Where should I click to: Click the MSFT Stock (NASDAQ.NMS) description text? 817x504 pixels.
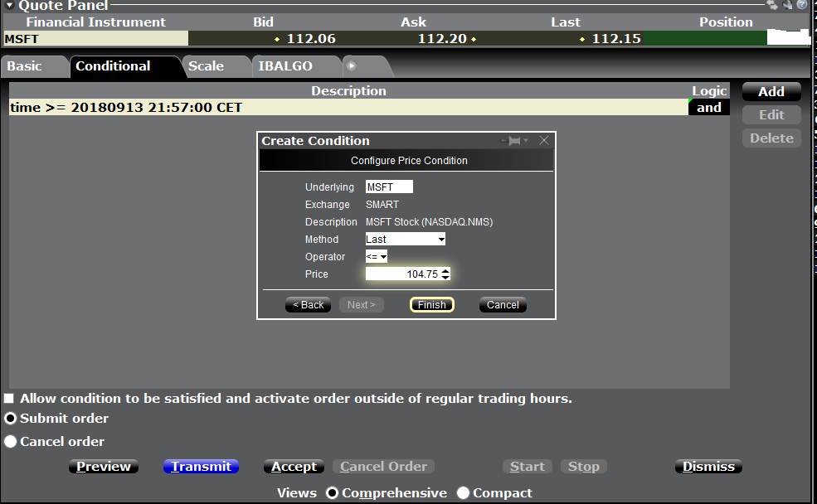(429, 222)
